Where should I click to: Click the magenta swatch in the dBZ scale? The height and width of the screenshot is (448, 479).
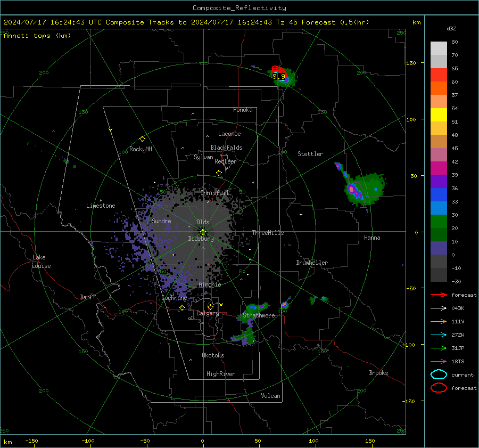click(439, 168)
